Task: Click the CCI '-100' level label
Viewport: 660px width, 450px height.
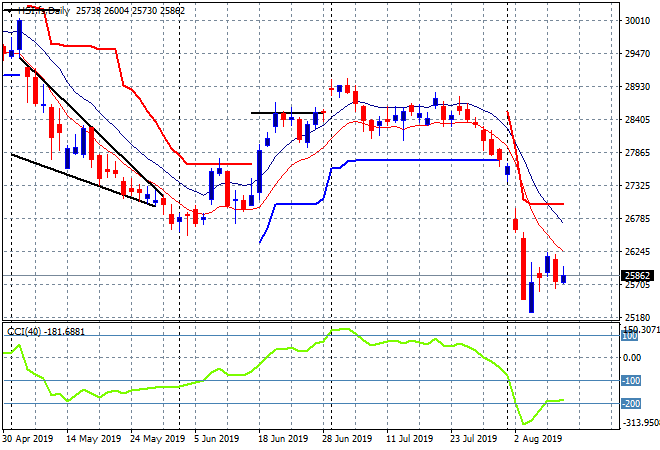Action: pos(631,381)
